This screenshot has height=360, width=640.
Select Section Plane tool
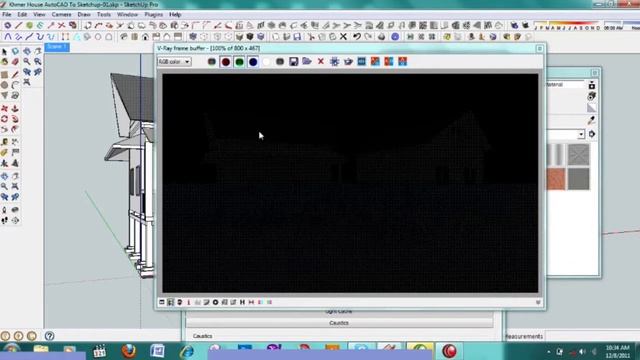click(x=15, y=220)
